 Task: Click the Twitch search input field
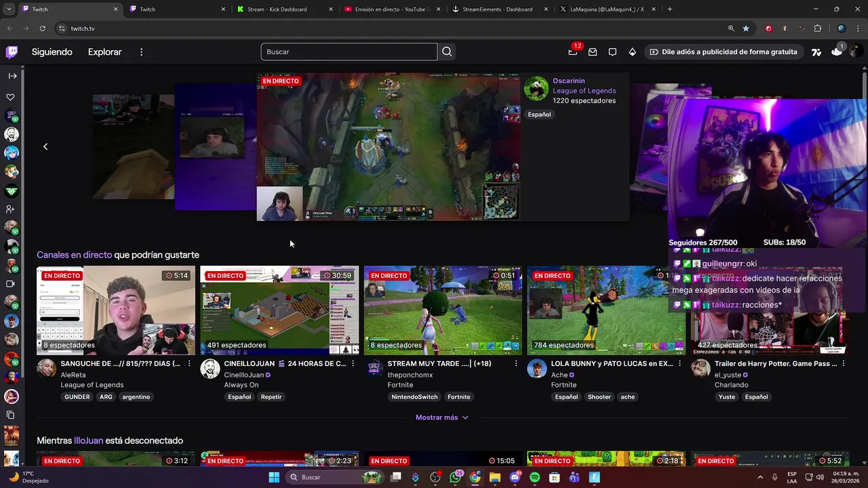coord(349,52)
